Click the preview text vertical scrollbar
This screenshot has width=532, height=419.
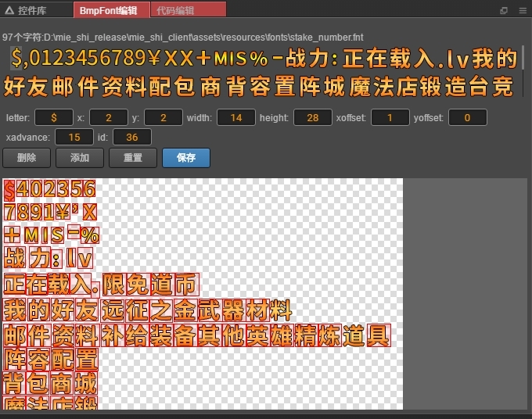click(524, 59)
